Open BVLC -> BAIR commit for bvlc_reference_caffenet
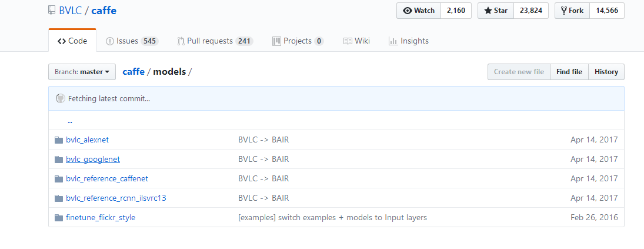 [263, 178]
